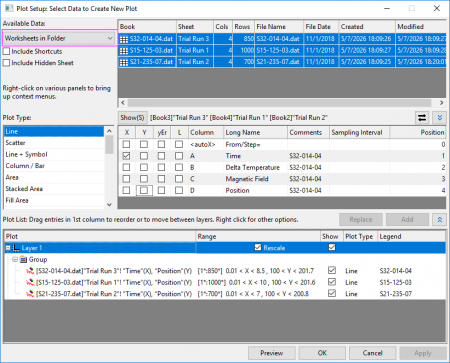Click worksheet icon for S21-235-07.dat book
The height and width of the screenshot is (363, 450).
(124, 62)
